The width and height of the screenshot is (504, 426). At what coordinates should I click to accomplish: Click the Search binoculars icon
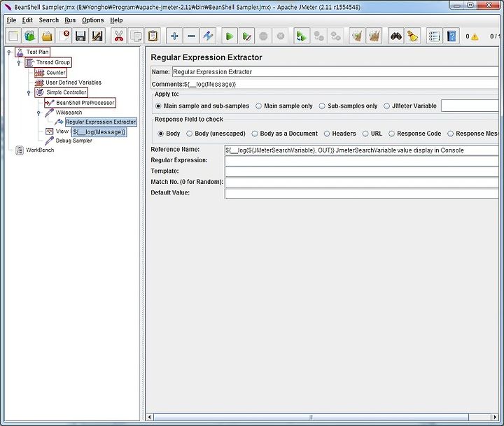coord(396,36)
